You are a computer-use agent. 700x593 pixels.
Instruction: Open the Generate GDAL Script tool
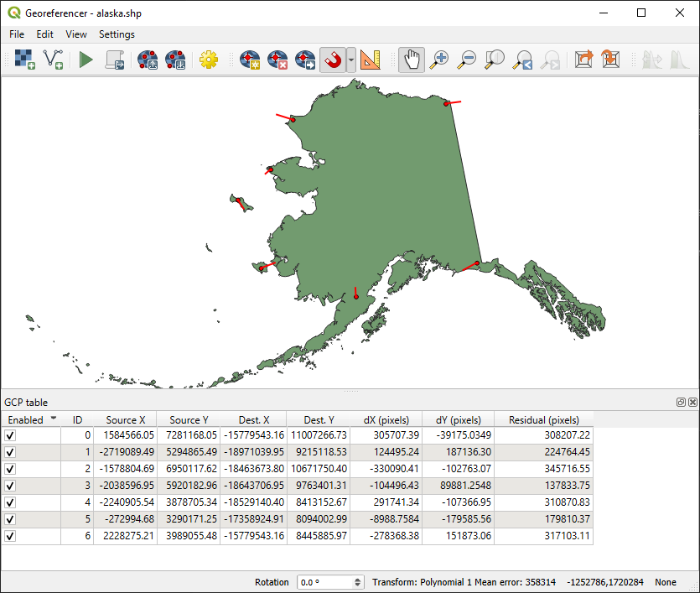pyautogui.click(x=115, y=60)
